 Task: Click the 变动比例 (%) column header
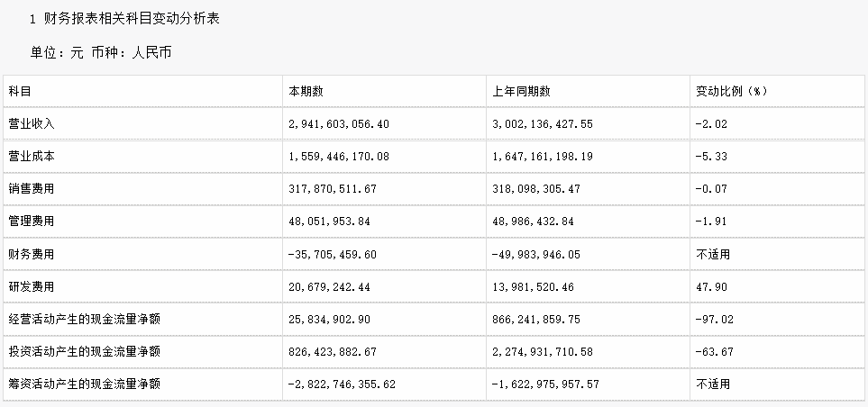pyautogui.click(x=730, y=92)
